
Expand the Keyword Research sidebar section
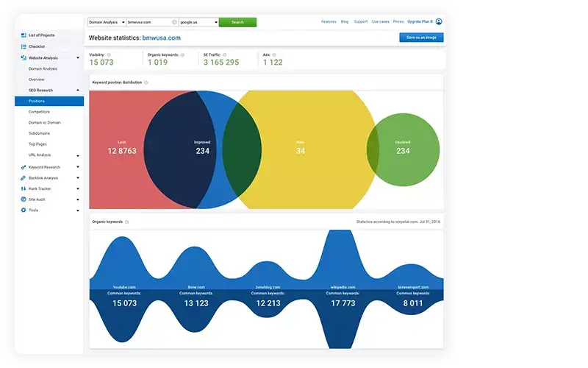[x=78, y=167]
